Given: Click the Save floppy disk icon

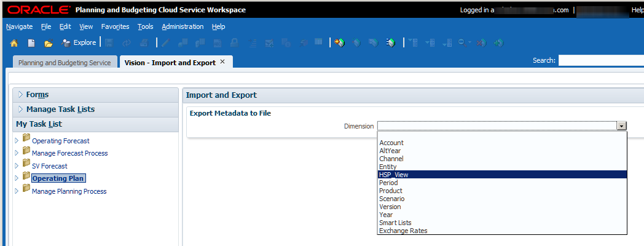Looking at the screenshot, I should (109, 42).
